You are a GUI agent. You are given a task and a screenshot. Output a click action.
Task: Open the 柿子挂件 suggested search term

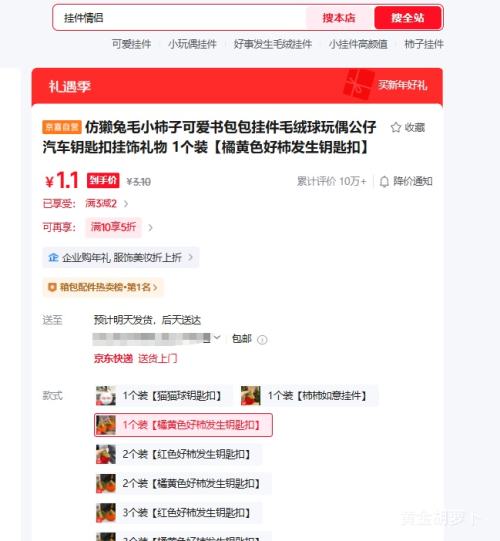coord(424,44)
